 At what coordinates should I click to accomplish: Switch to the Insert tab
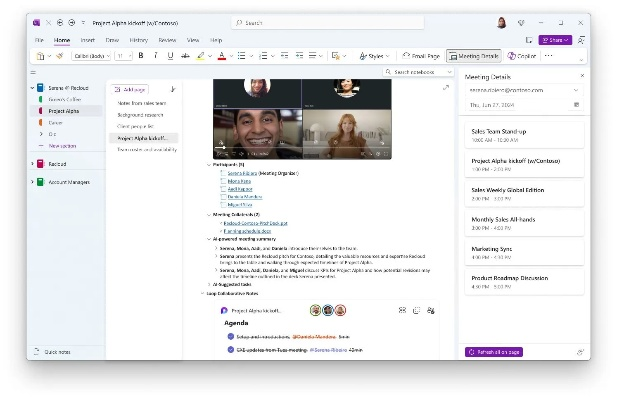87,40
